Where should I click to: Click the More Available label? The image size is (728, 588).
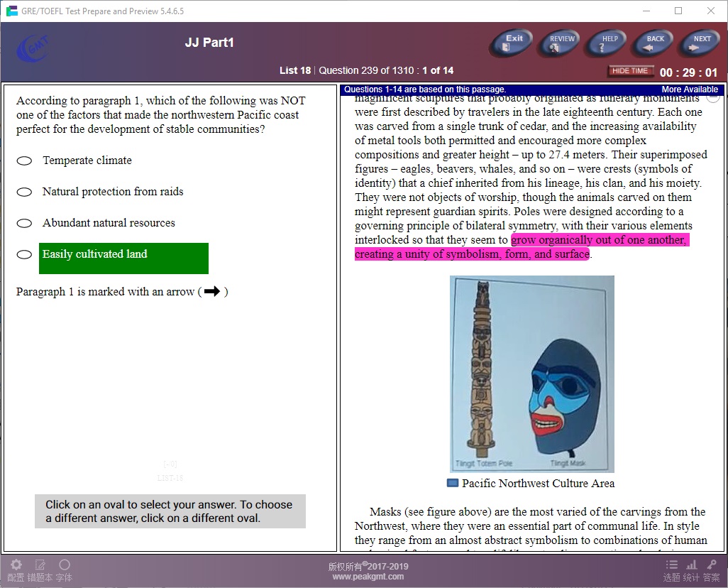690,89
